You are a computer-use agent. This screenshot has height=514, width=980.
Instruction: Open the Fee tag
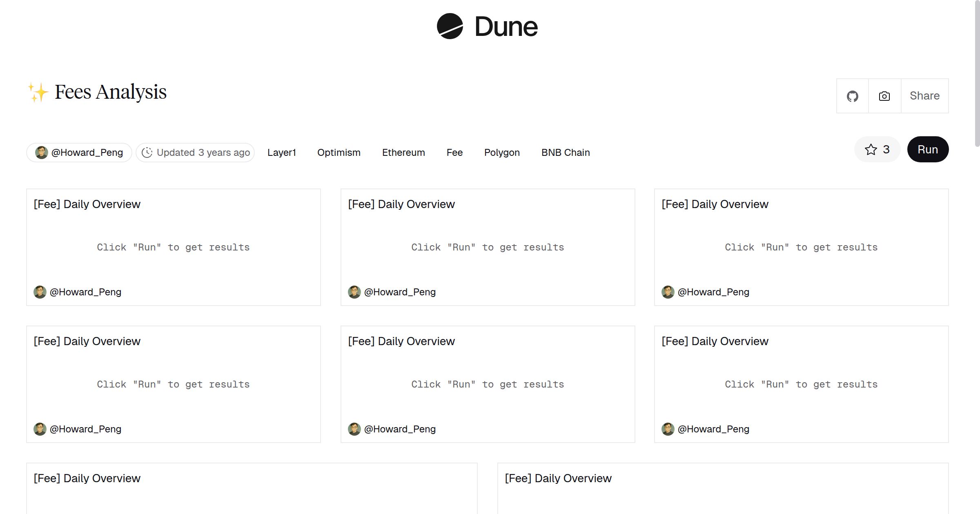[454, 153]
